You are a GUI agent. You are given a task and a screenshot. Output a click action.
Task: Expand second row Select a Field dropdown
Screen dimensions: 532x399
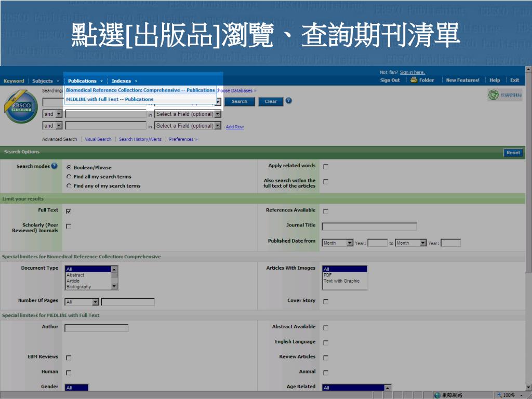188,114
